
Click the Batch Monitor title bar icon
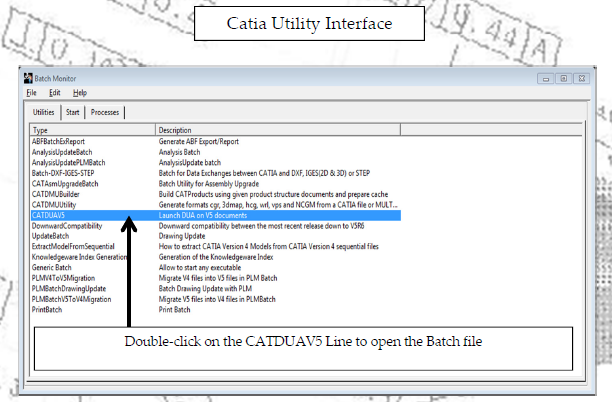tap(28, 78)
